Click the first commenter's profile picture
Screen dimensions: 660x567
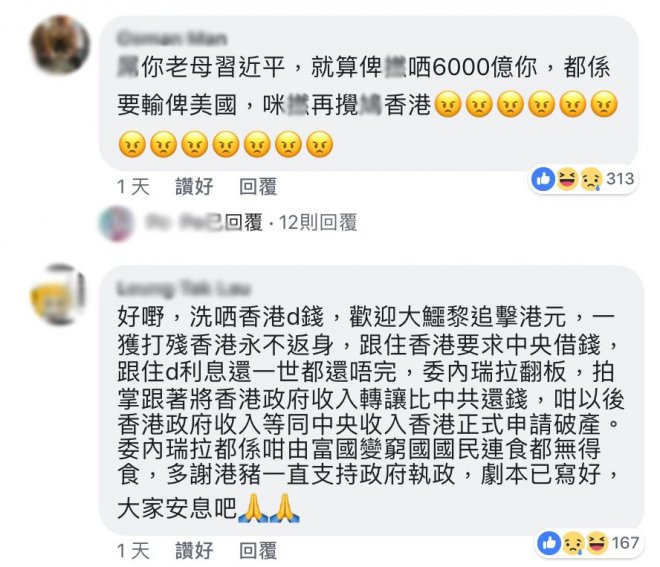pyautogui.click(x=59, y=45)
